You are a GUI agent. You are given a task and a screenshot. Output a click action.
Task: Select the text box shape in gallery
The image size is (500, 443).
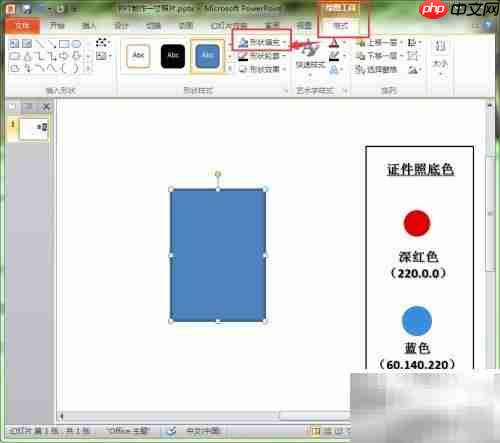[x=14, y=44]
